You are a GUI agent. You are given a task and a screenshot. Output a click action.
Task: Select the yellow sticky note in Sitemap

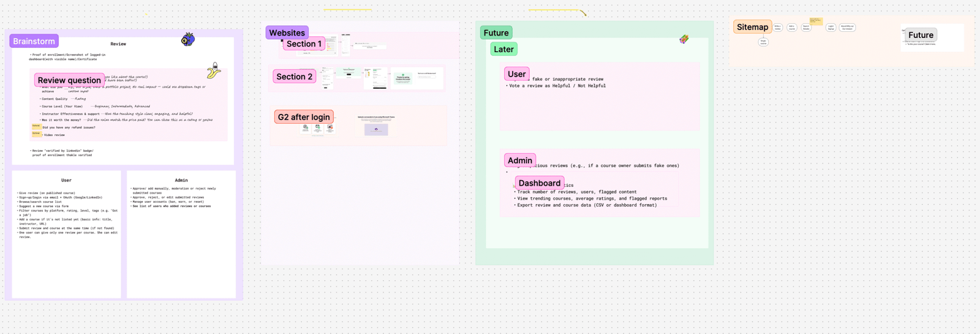[816, 21]
